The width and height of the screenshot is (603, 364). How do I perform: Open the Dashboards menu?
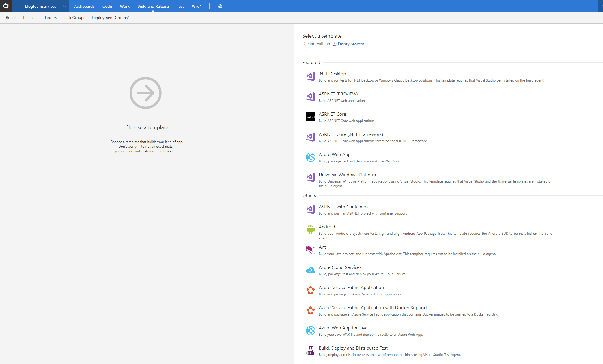[x=84, y=6]
